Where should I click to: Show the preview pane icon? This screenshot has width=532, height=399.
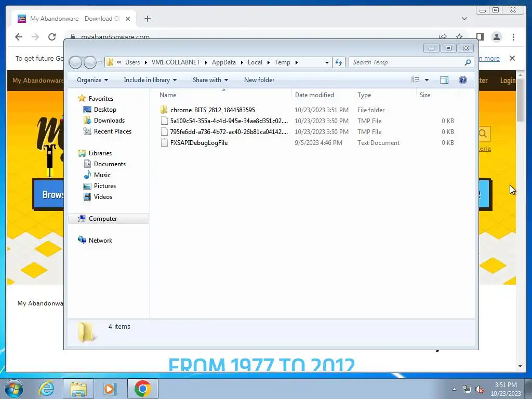[444, 80]
